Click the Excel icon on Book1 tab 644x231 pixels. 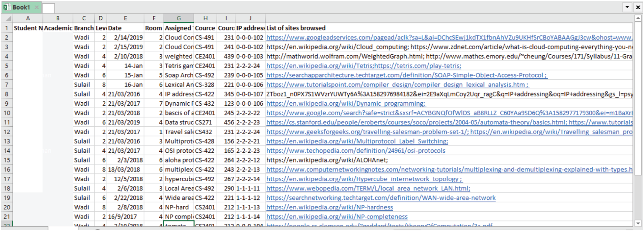tap(7, 7)
